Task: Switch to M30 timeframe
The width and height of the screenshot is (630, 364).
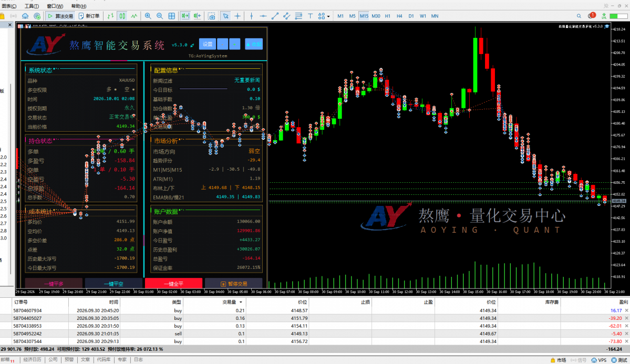Action: [376, 16]
